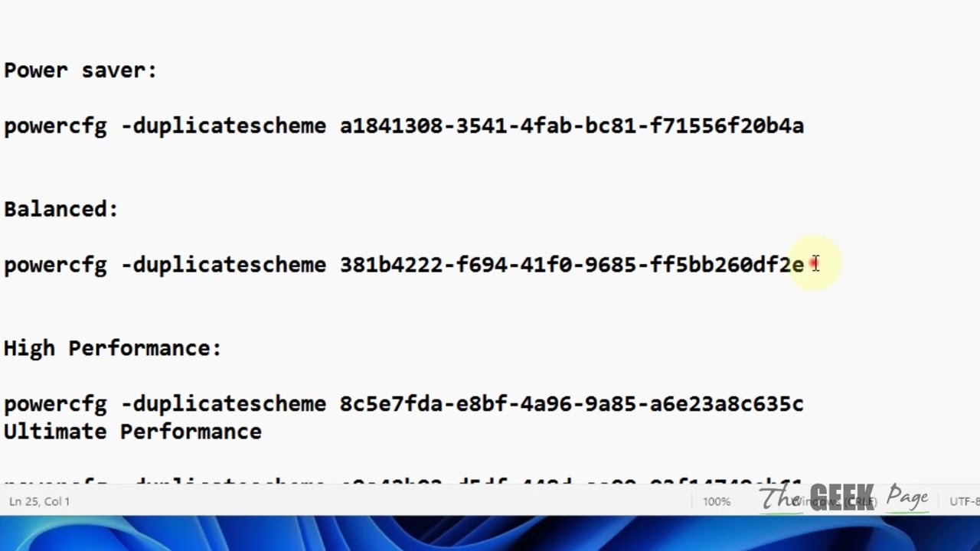Image resolution: width=980 pixels, height=551 pixels.
Task: Place cursor in the 8c5e7fda High Performance GUID
Action: [572, 403]
